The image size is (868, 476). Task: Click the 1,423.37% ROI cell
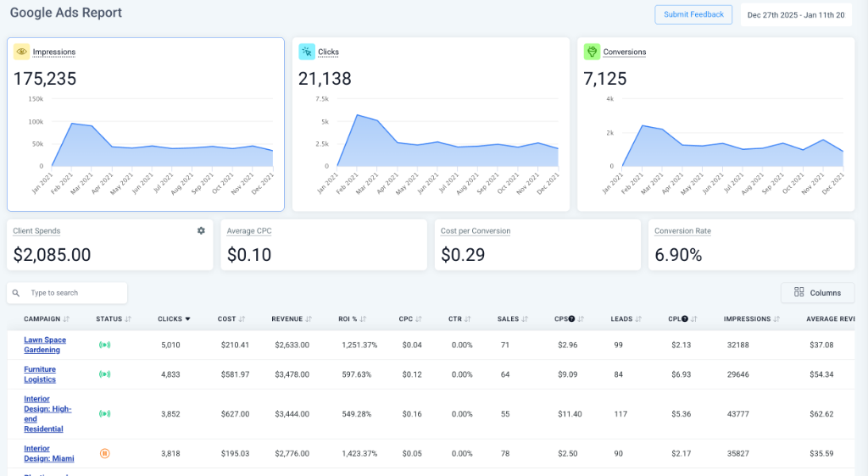359,453
